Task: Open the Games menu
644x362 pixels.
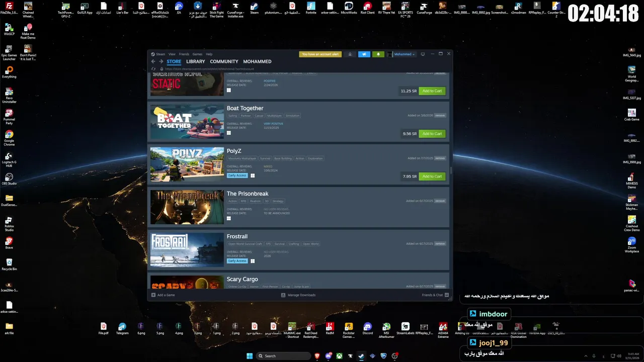Action: 197,54
